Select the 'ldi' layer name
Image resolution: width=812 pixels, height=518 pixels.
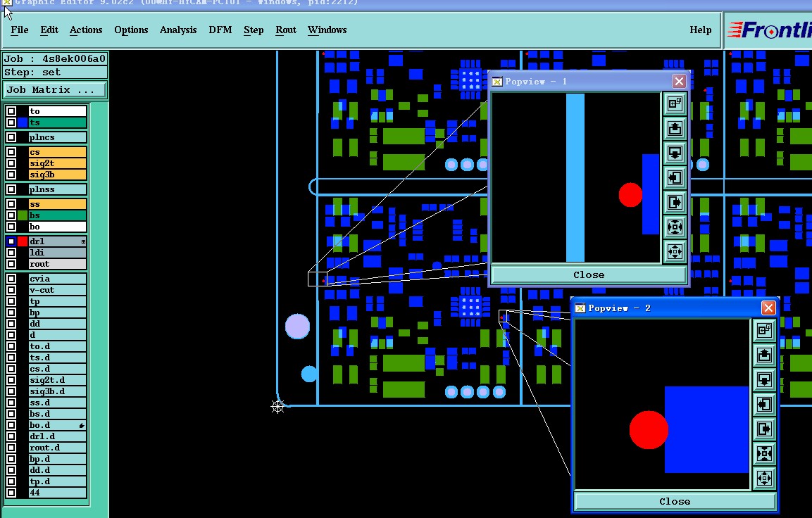click(58, 253)
